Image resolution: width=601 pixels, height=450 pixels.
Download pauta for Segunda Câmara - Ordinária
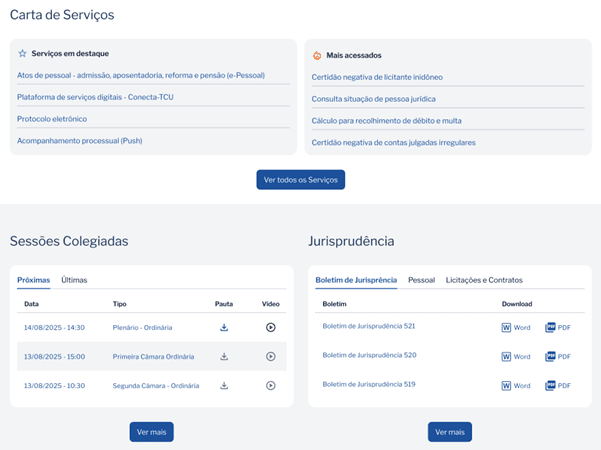(x=225, y=385)
